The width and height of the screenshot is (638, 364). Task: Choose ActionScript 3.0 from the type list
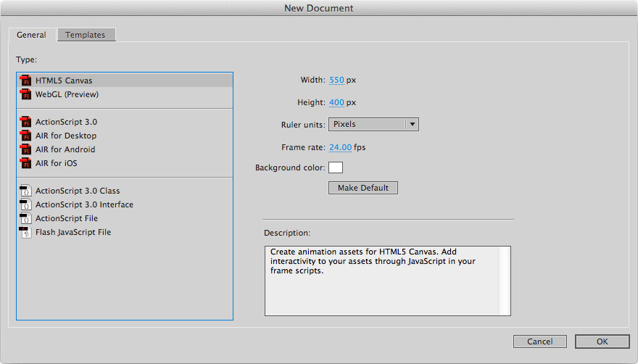coord(125,122)
